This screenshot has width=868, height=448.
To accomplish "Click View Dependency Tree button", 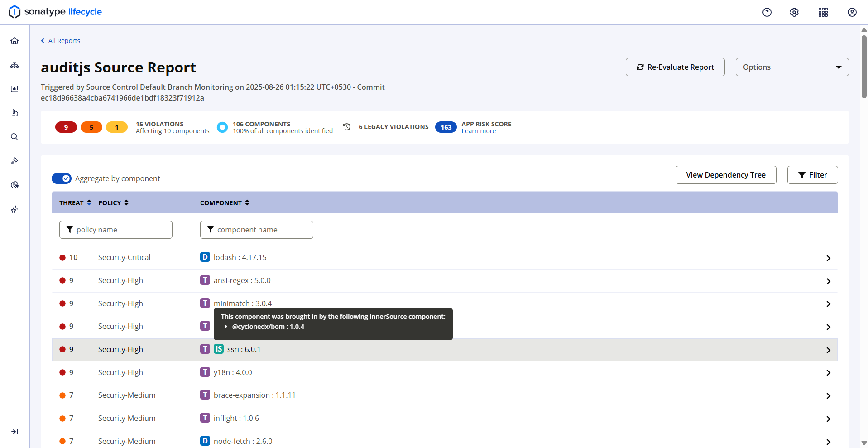I will point(726,175).
